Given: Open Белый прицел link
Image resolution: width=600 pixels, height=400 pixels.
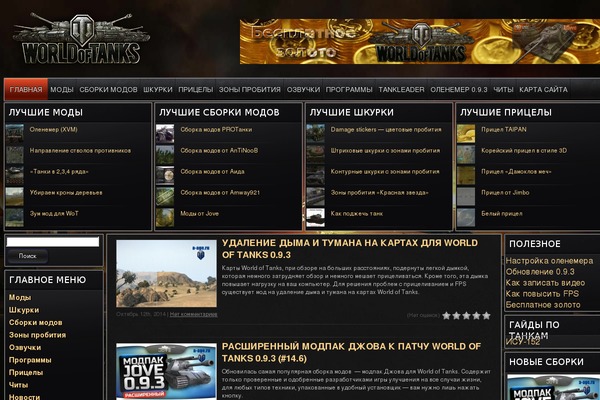Looking at the screenshot, I should coord(502,214).
